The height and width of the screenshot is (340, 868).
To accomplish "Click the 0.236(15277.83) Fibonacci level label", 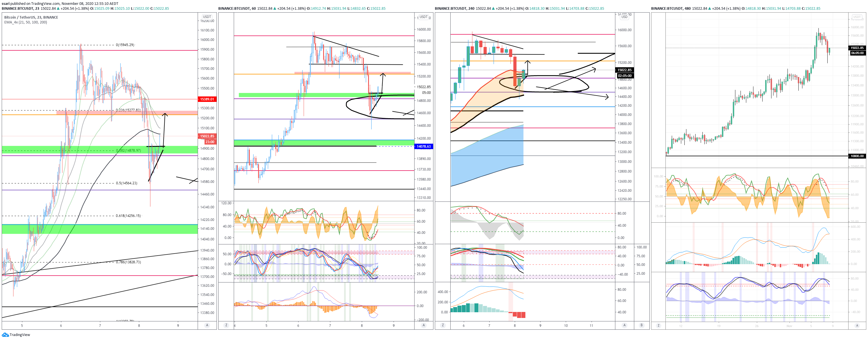I will pos(128,110).
